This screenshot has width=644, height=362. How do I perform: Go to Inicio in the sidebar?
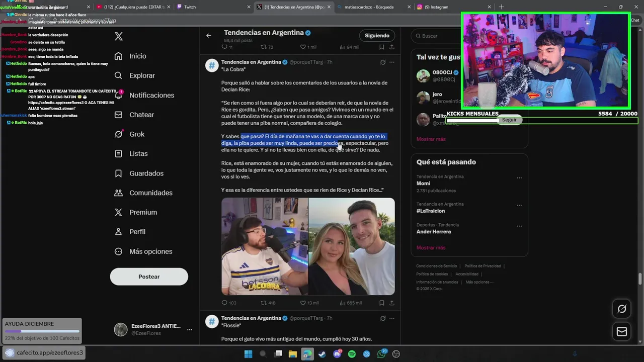[x=130, y=56]
